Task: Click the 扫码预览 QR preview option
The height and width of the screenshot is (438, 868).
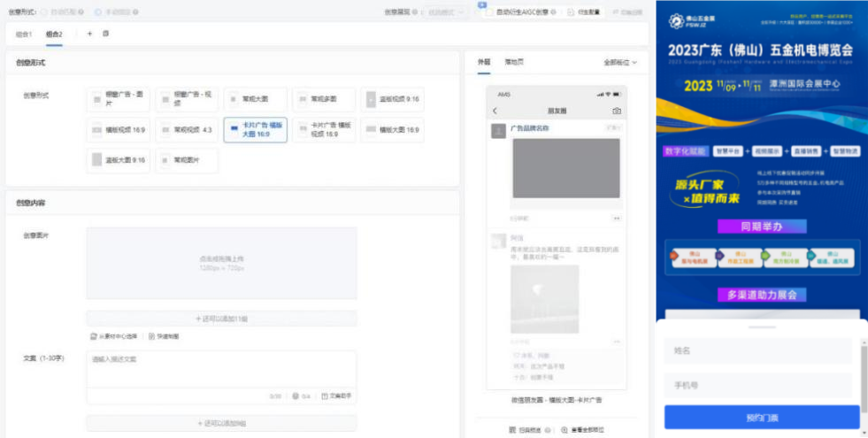Action: point(526,430)
